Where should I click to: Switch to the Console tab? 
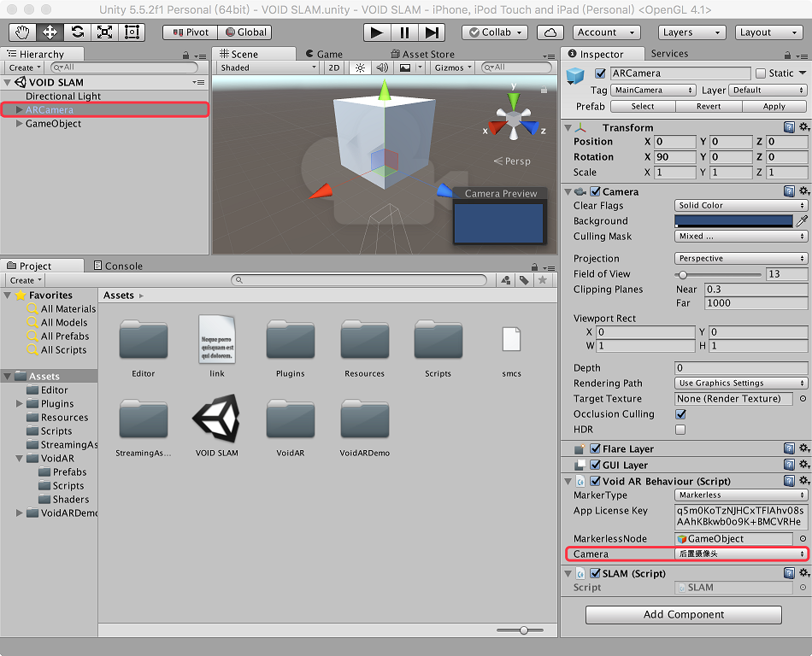coord(118,266)
